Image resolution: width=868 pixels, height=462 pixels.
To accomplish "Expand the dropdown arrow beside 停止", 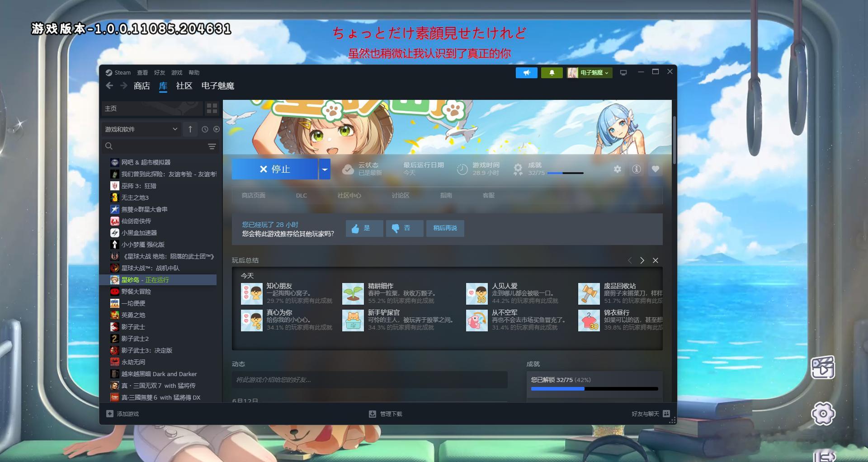I will (x=325, y=169).
